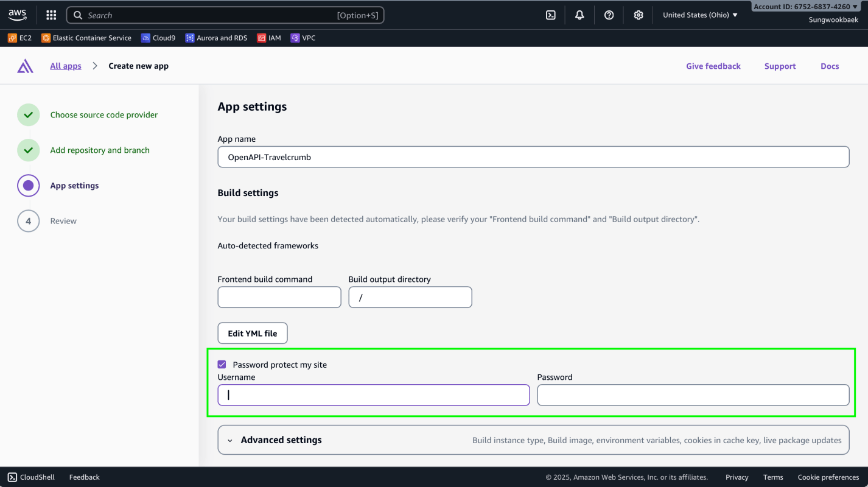Click into the Password input field

pyautogui.click(x=693, y=395)
